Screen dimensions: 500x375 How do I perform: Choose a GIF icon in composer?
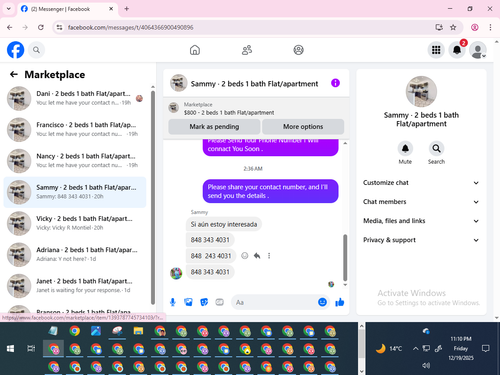pos(219,302)
